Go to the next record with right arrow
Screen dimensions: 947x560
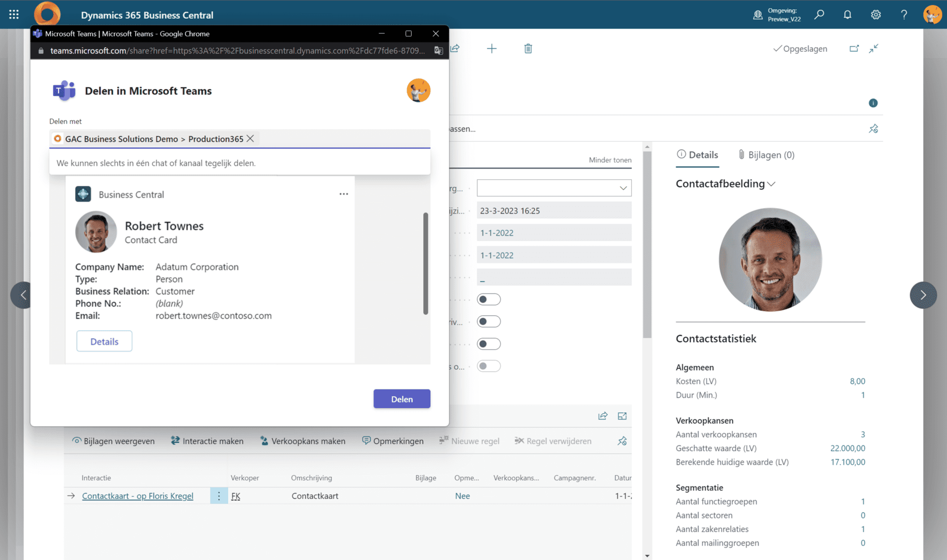click(x=923, y=295)
